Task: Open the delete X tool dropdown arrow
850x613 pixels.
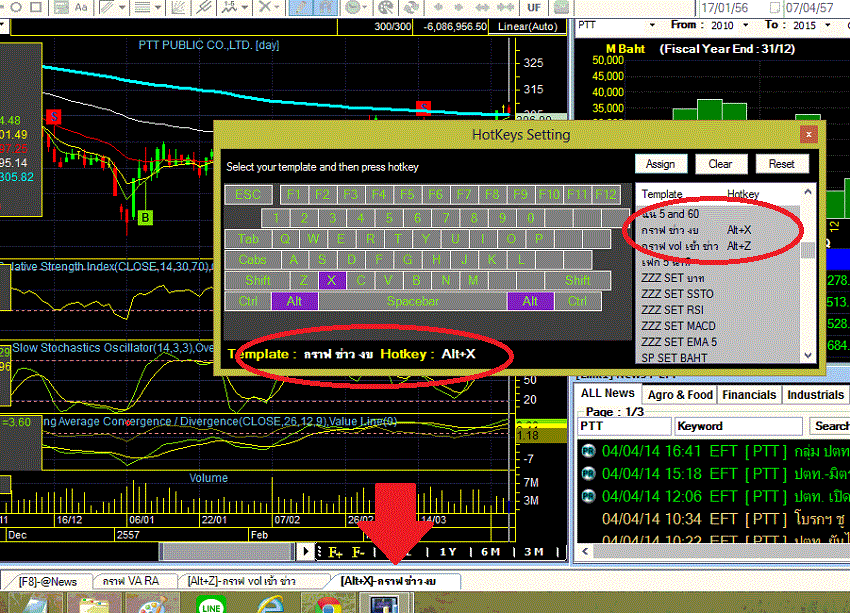Action: (277, 7)
